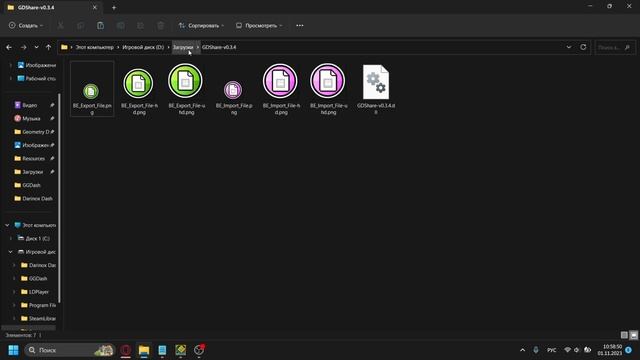Close the GDShare-v0.3.4 tab
This screenshot has width=640, height=360.
click(94, 7)
